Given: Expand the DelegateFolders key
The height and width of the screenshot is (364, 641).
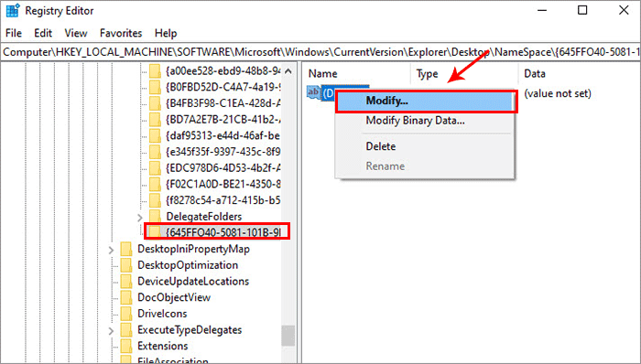Looking at the screenshot, I should [x=140, y=217].
